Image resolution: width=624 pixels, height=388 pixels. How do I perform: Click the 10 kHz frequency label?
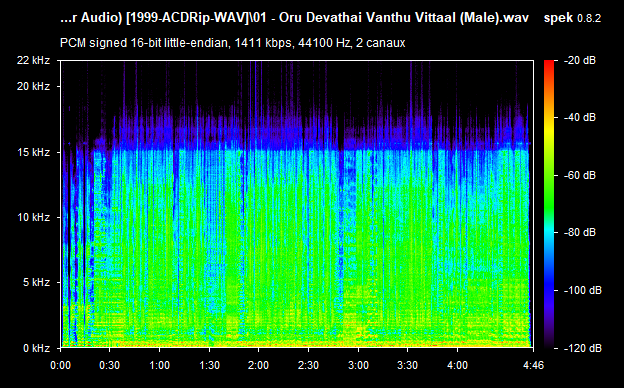pyautogui.click(x=33, y=217)
